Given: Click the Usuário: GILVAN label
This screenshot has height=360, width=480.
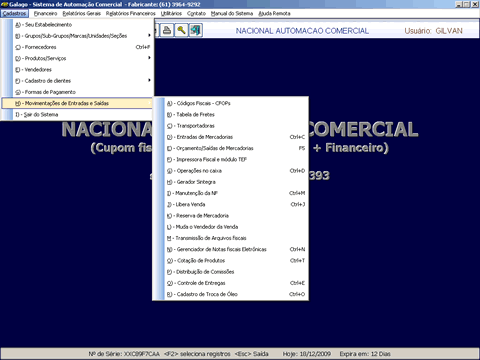Looking at the screenshot, I should coord(433,31).
